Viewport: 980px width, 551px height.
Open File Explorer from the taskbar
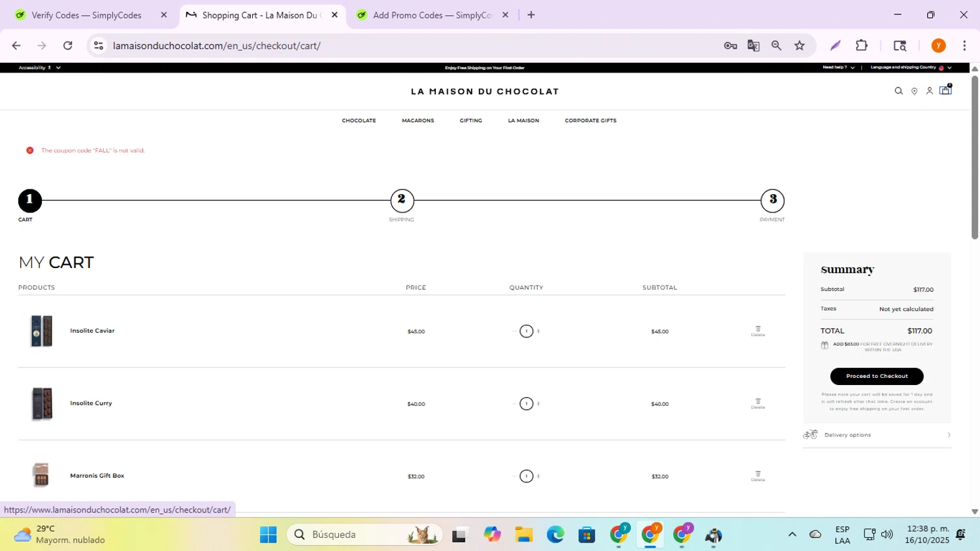tap(523, 535)
